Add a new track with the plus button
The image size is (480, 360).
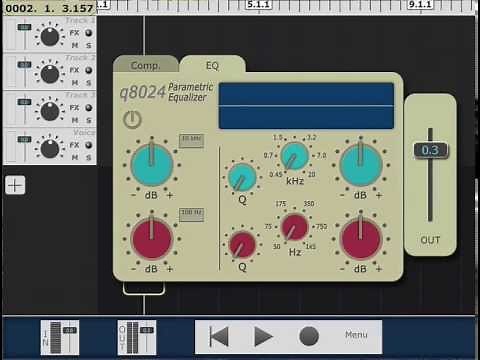point(15,185)
